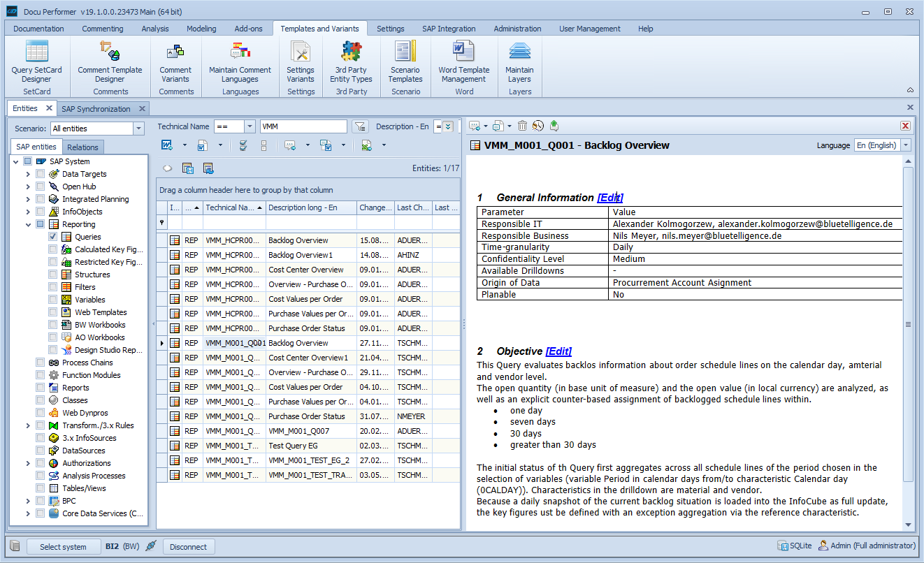Open the Language dropdown

(906, 145)
